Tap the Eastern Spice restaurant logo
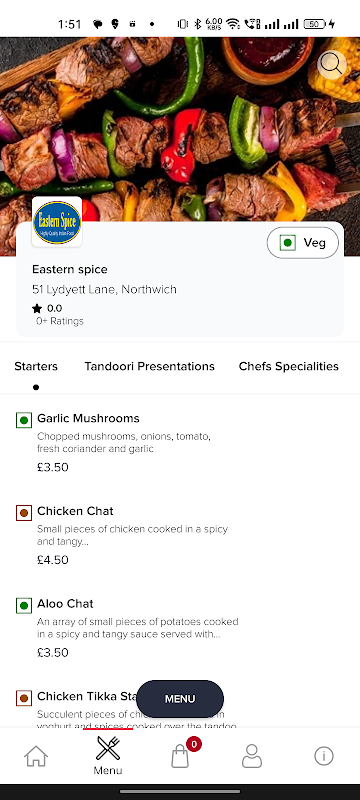The height and width of the screenshot is (800, 360). 57,222
